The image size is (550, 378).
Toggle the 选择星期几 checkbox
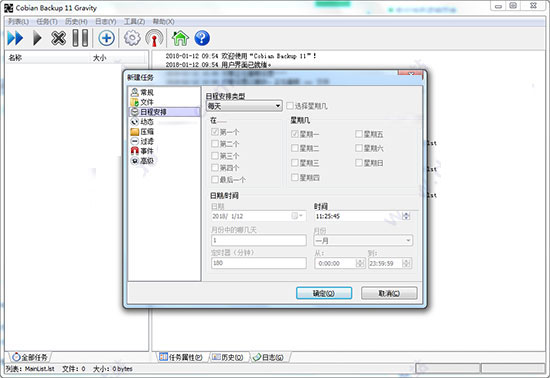coord(290,106)
